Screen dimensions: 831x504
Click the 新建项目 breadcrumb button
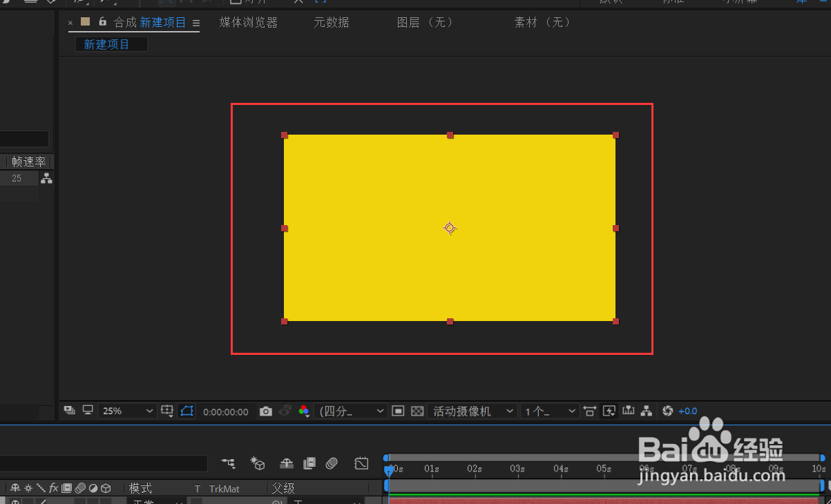pos(111,44)
